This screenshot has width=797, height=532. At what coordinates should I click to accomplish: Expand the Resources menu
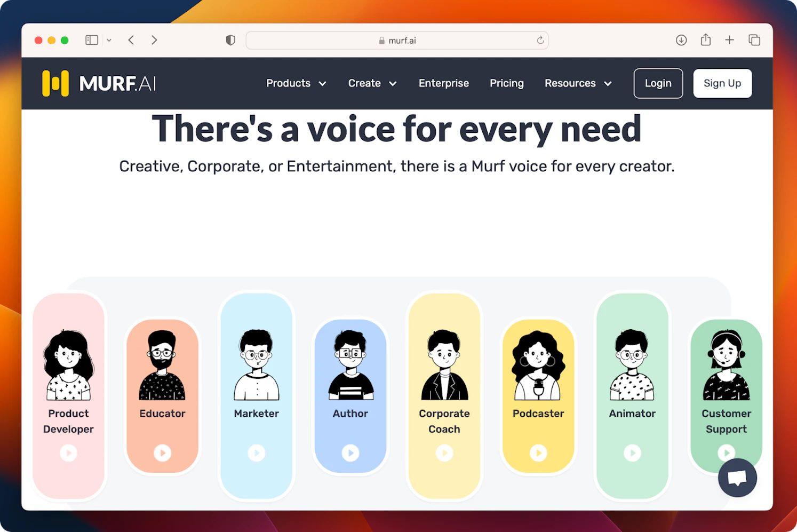(578, 83)
